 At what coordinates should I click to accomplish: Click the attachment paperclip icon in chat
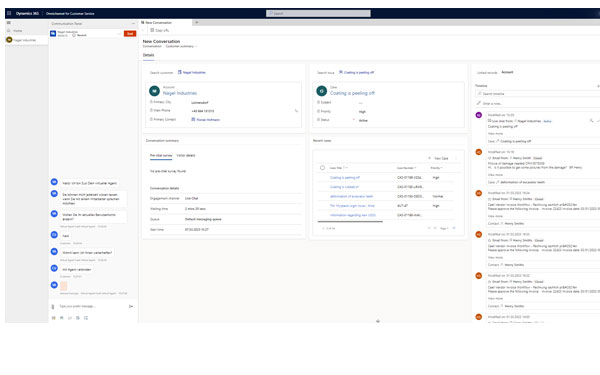click(x=53, y=307)
